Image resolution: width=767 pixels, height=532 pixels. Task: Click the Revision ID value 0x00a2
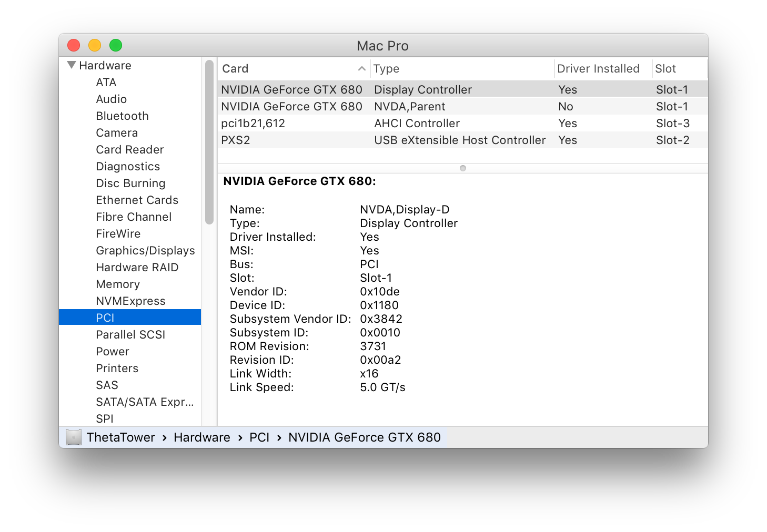pyautogui.click(x=380, y=360)
